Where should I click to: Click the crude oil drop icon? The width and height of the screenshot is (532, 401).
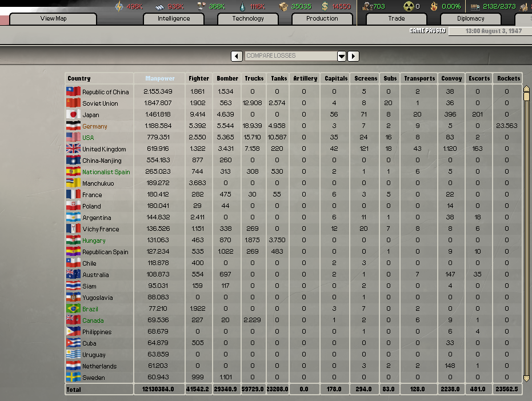point(242,6)
